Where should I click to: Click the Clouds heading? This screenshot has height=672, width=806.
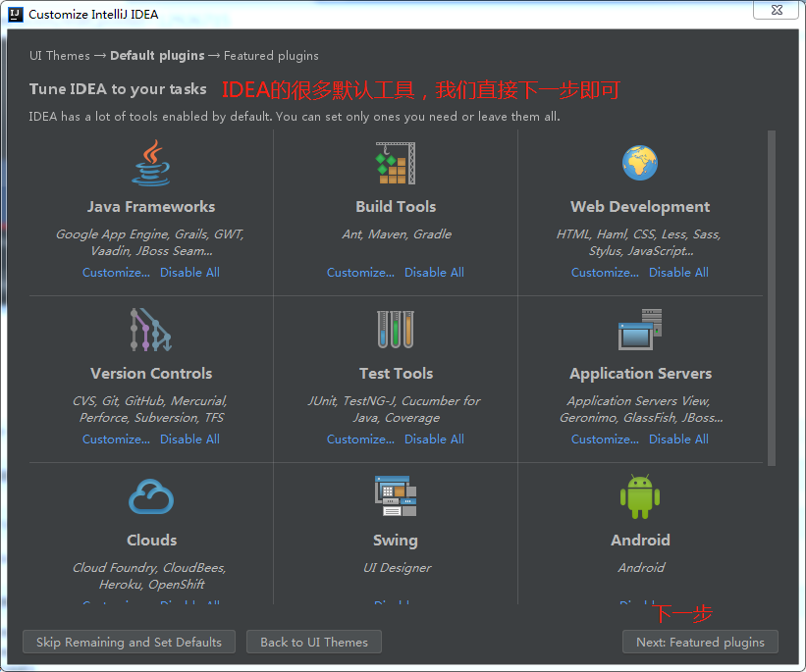point(151,540)
